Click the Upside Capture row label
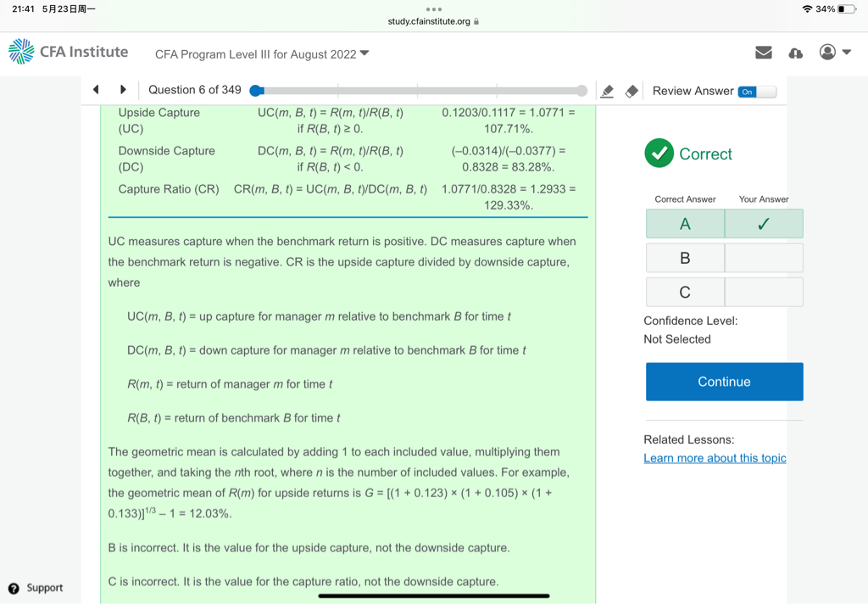Viewport: 868px width, 604px height. [x=159, y=120]
